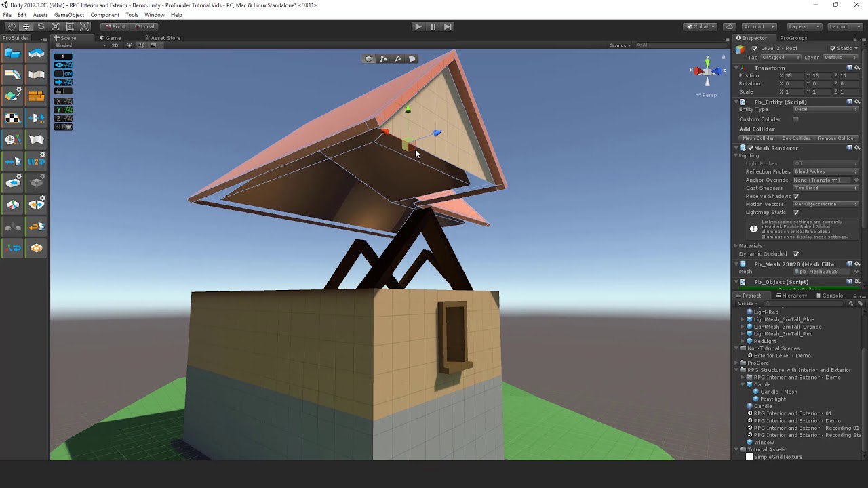Toggle Dynamic Occluded checkbox
868x488 pixels.
(795, 253)
